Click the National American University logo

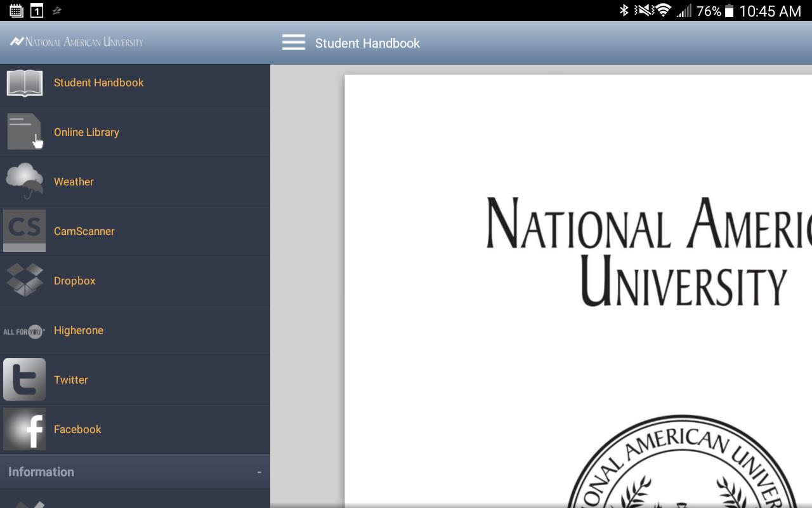[x=76, y=42]
